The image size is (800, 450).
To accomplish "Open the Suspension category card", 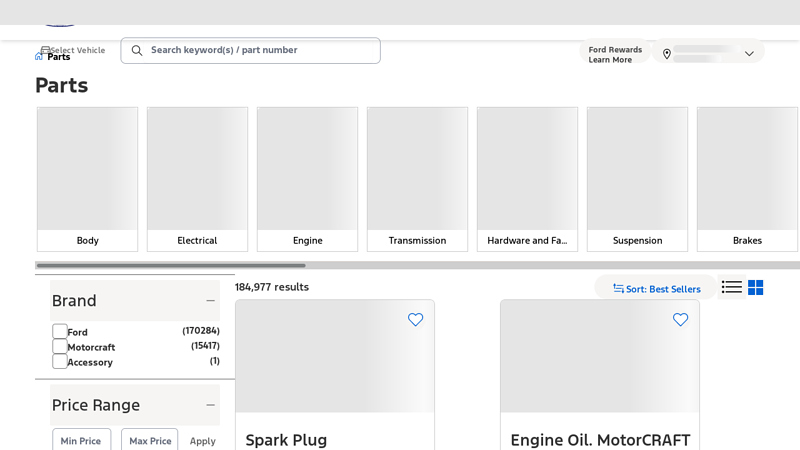I will tap(637, 179).
